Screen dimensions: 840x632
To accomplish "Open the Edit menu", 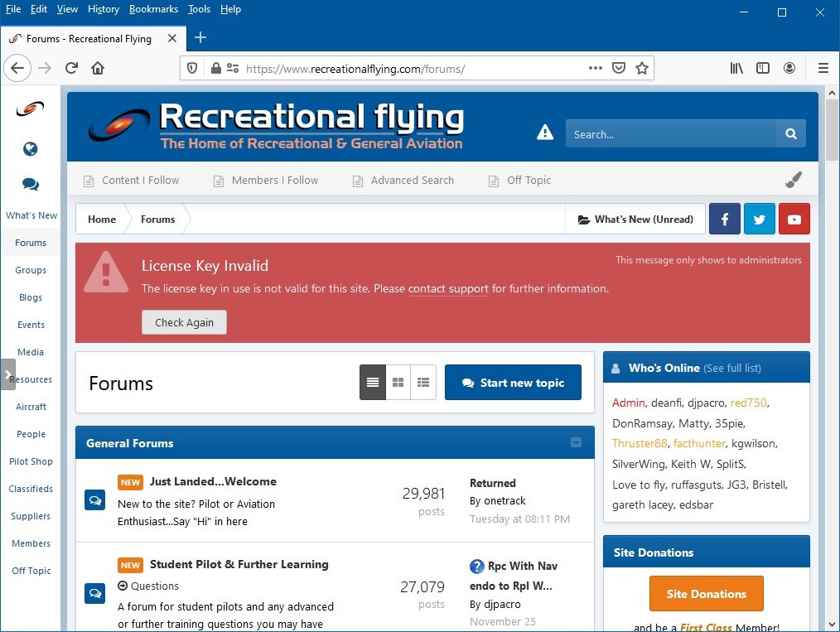I will click(39, 9).
